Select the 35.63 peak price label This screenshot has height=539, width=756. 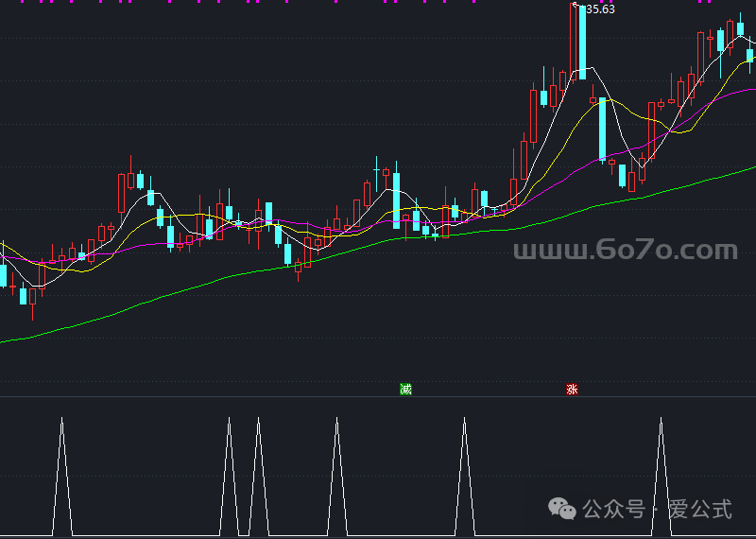[x=600, y=9]
